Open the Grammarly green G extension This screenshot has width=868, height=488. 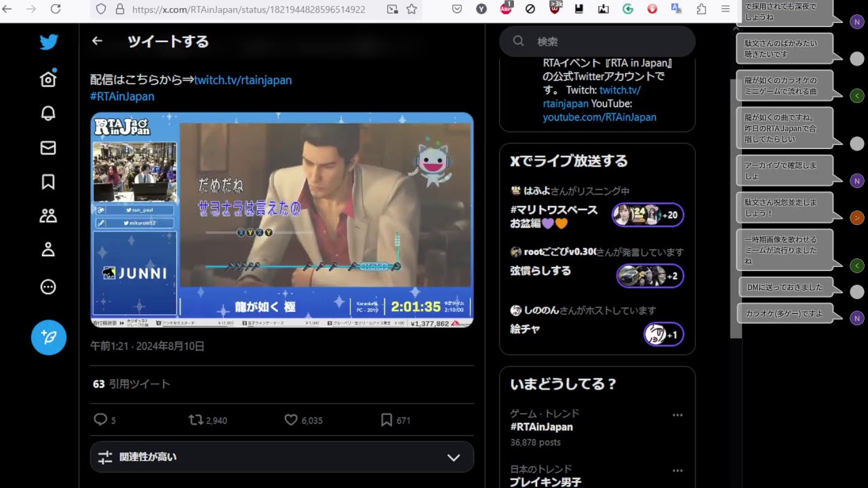628,9
